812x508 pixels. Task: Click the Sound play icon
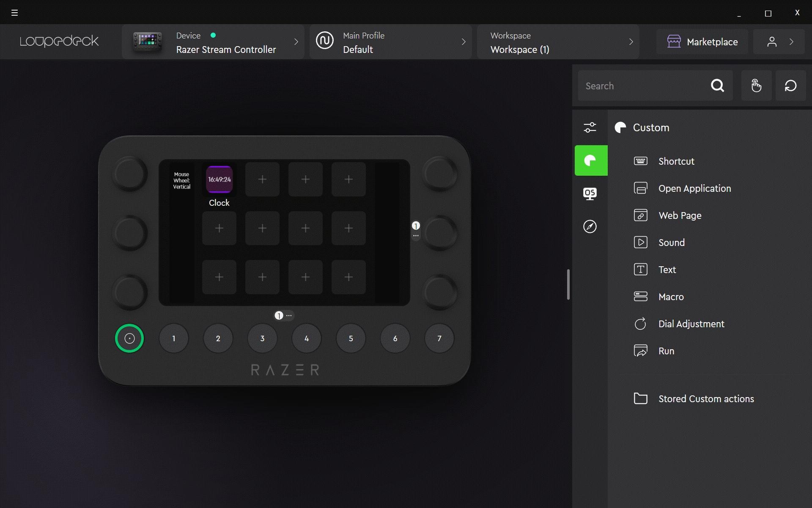pyautogui.click(x=640, y=242)
